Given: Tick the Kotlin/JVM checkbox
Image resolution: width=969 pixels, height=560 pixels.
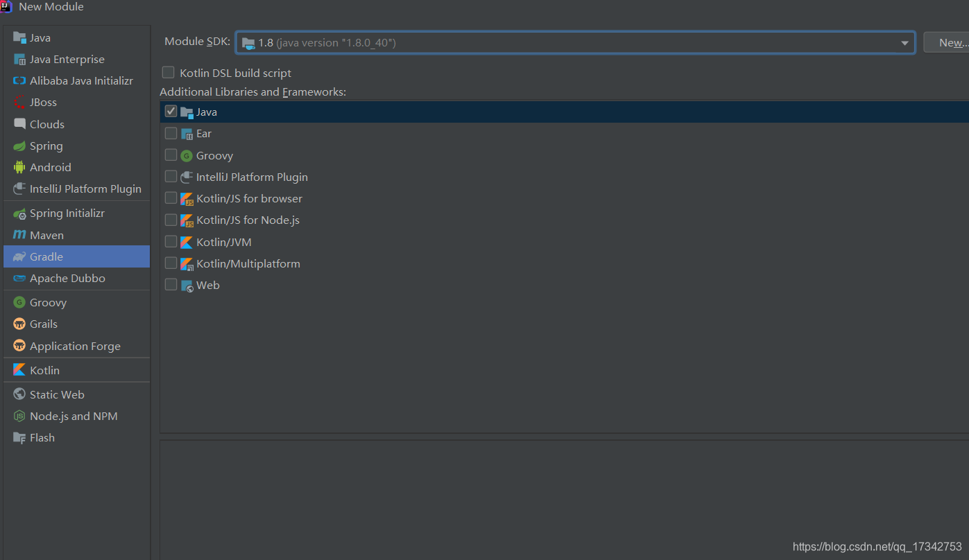Looking at the screenshot, I should click(171, 240).
